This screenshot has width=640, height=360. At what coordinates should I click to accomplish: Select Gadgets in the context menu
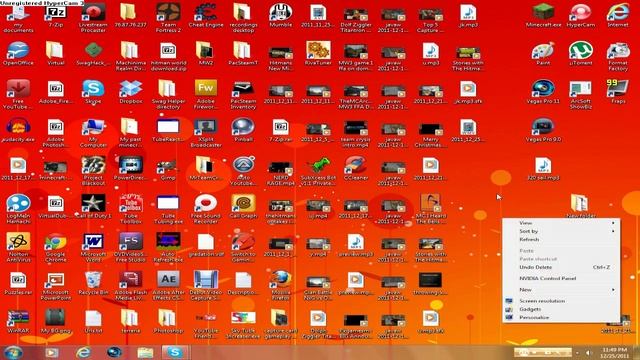[561, 309]
